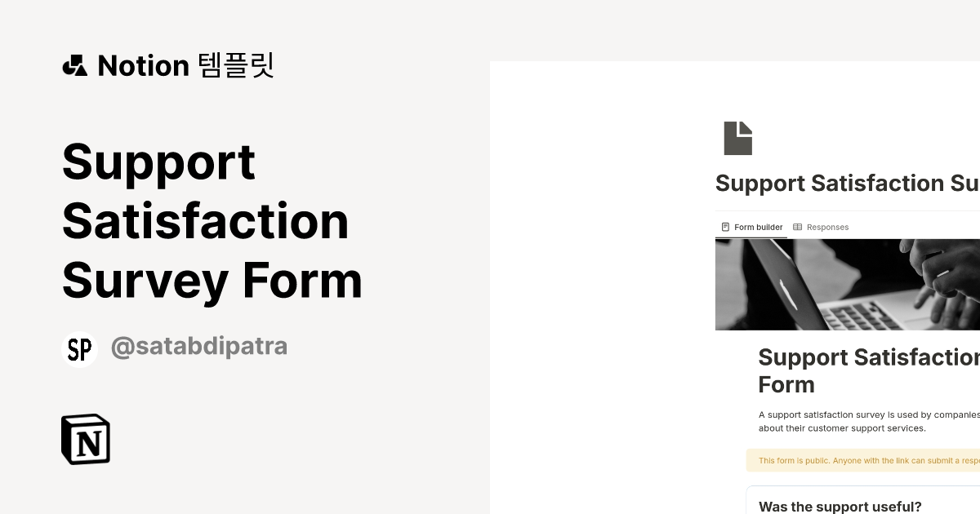Click the black page icon above the survey title

coord(737,137)
